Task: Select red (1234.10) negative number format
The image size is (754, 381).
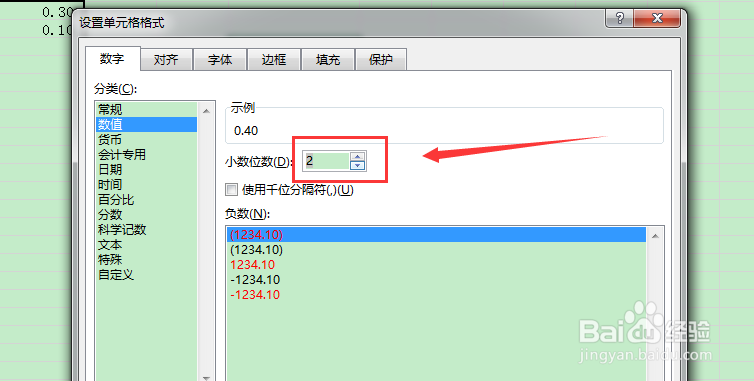Action: tap(436, 234)
